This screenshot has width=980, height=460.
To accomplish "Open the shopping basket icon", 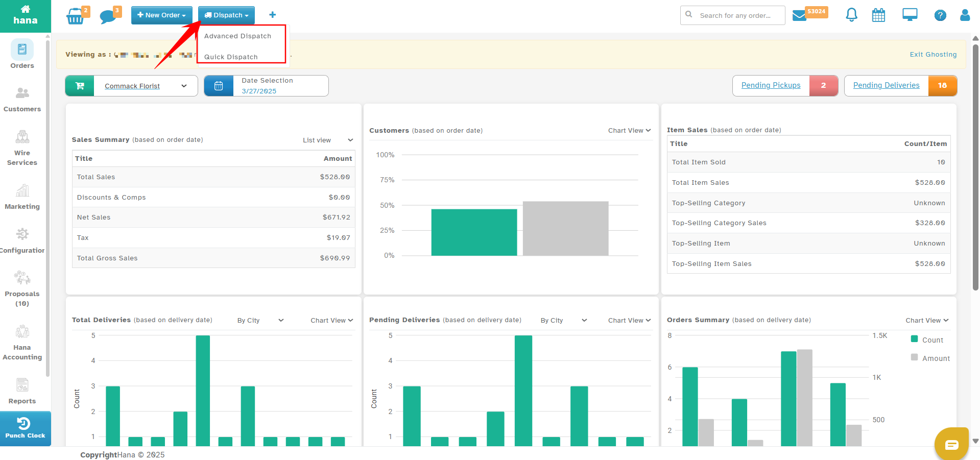I will (x=75, y=16).
